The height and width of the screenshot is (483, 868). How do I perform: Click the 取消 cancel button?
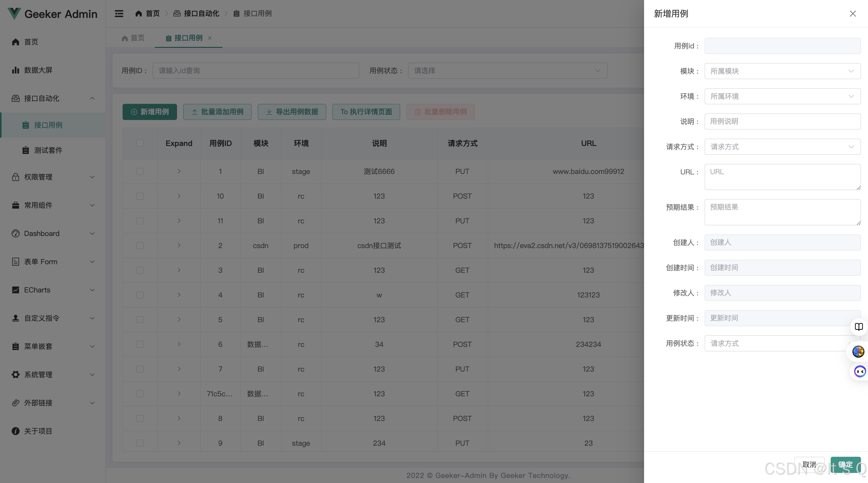point(809,465)
